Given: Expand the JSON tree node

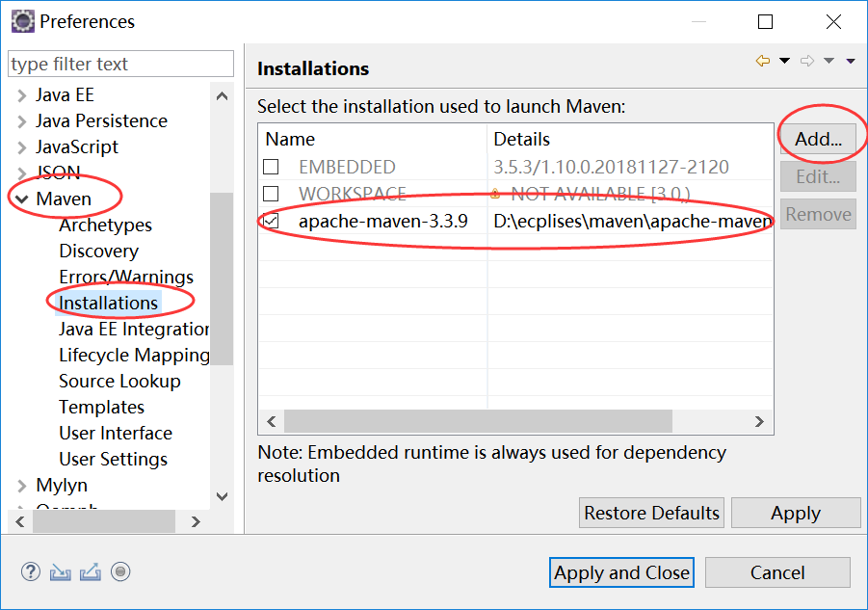Looking at the screenshot, I should (x=21, y=173).
